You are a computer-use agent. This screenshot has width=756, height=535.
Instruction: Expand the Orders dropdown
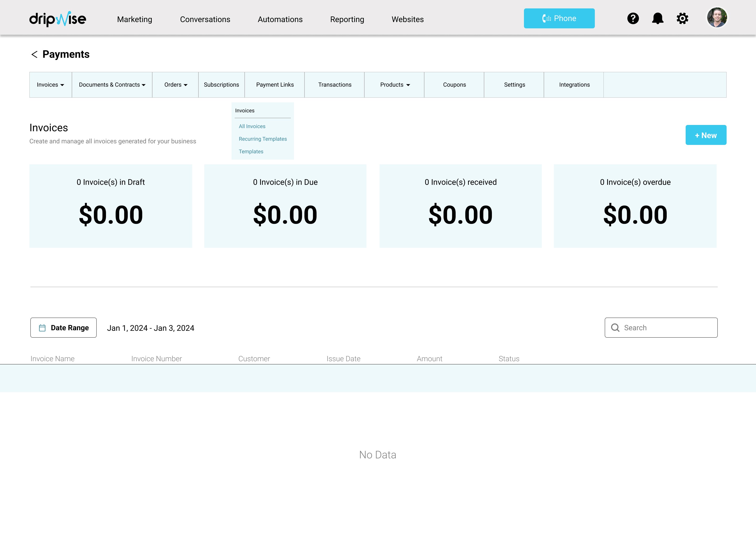(x=176, y=85)
